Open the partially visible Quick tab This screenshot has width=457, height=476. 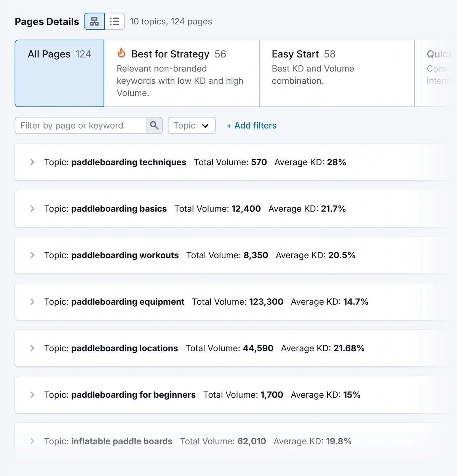tap(436, 73)
